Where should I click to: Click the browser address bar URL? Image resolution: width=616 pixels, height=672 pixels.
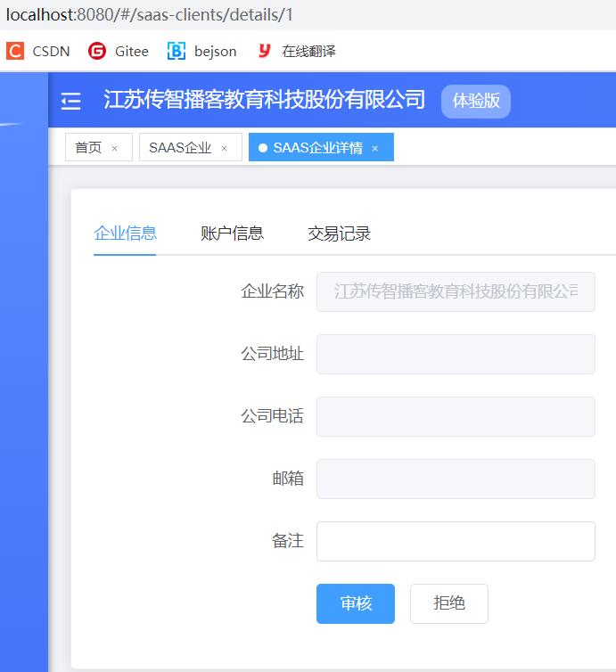coord(149,14)
